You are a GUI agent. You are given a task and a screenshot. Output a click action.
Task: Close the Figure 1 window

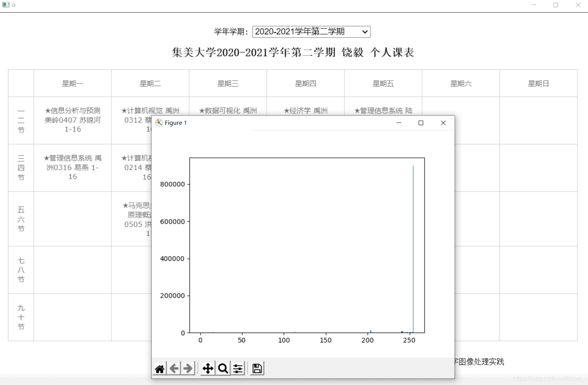click(443, 123)
